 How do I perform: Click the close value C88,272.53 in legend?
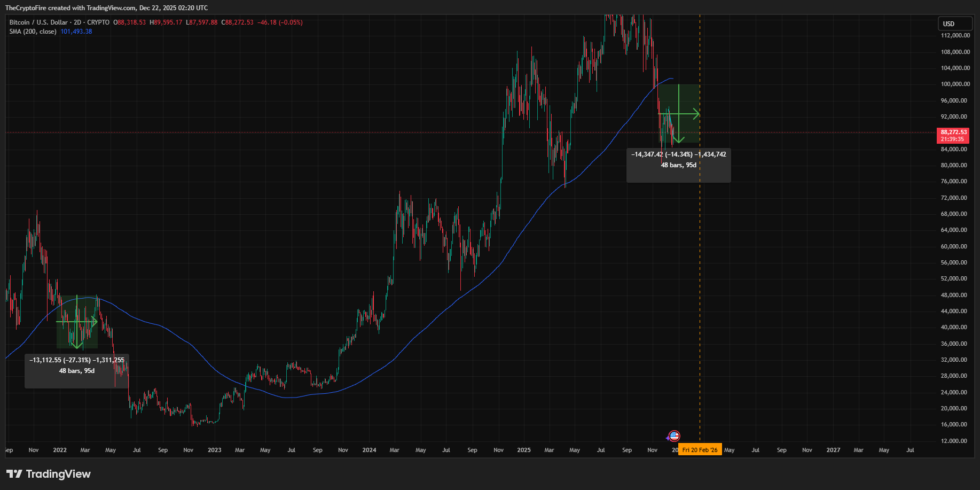(x=238, y=22)
